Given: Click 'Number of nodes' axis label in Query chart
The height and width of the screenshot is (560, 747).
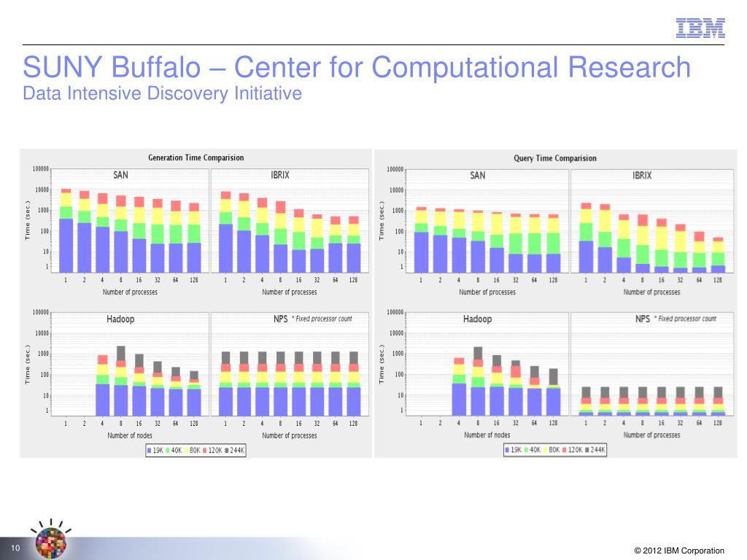Looking at the screenshot, I should pyautogui.click(x=487, y=435).
